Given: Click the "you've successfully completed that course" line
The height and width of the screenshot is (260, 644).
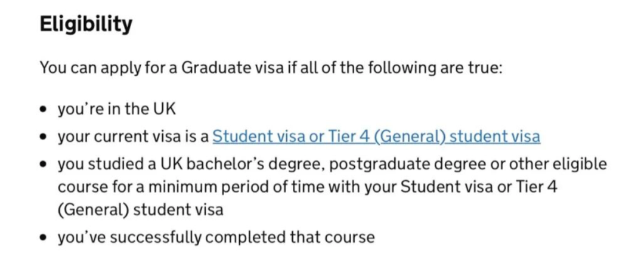Looking at the screenshot, I should 216,237.
